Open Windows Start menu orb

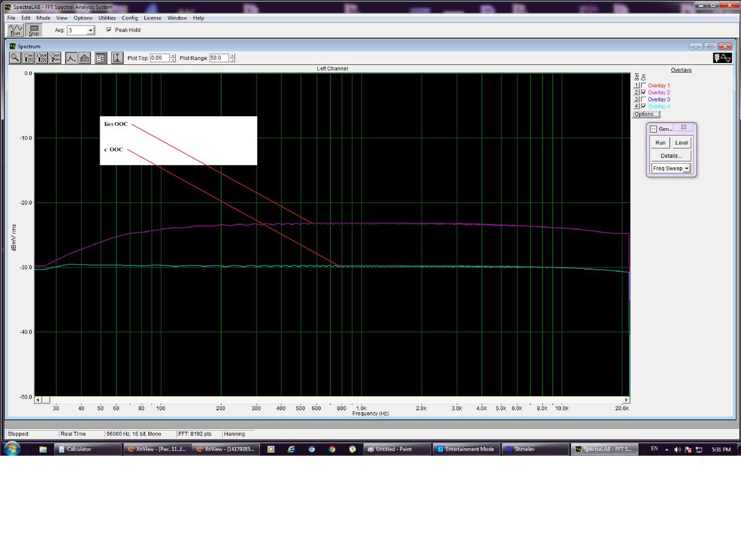[x=12, y=449]
